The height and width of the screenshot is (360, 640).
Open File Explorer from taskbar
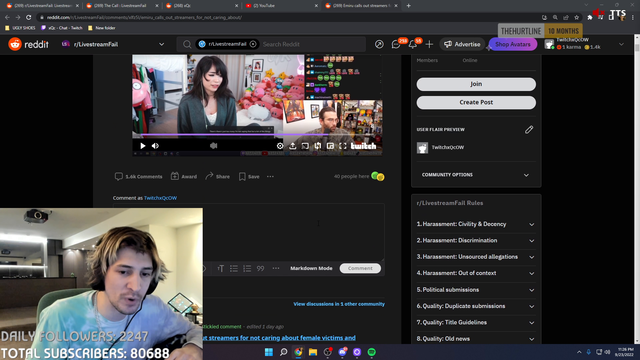[x=313, y=352]
